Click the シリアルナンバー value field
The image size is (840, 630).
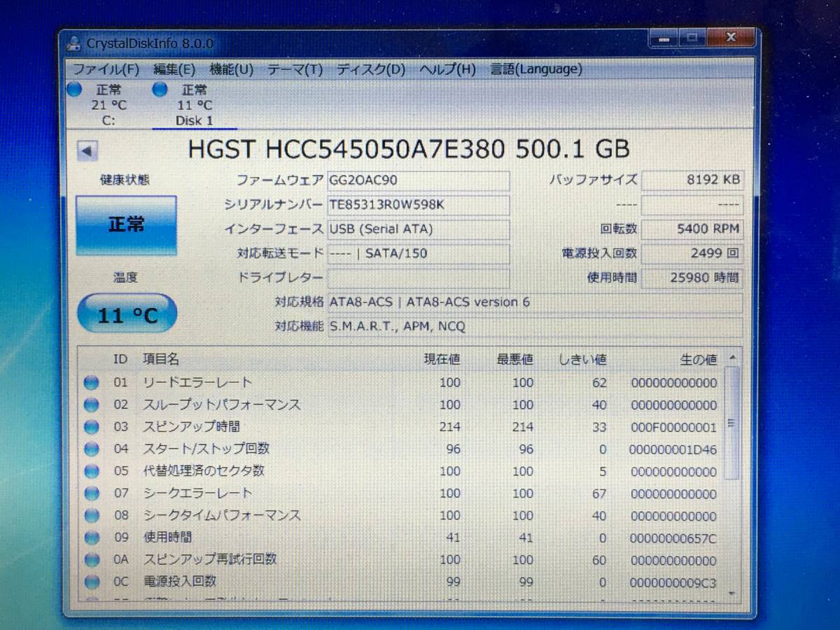pos(418,205)
